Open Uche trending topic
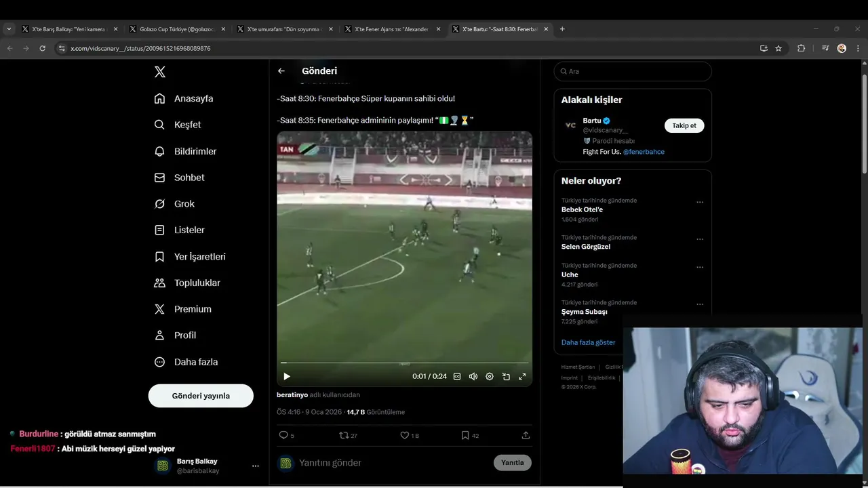The height and width of the screenshot is (488, 868). [x=570, y=274]
